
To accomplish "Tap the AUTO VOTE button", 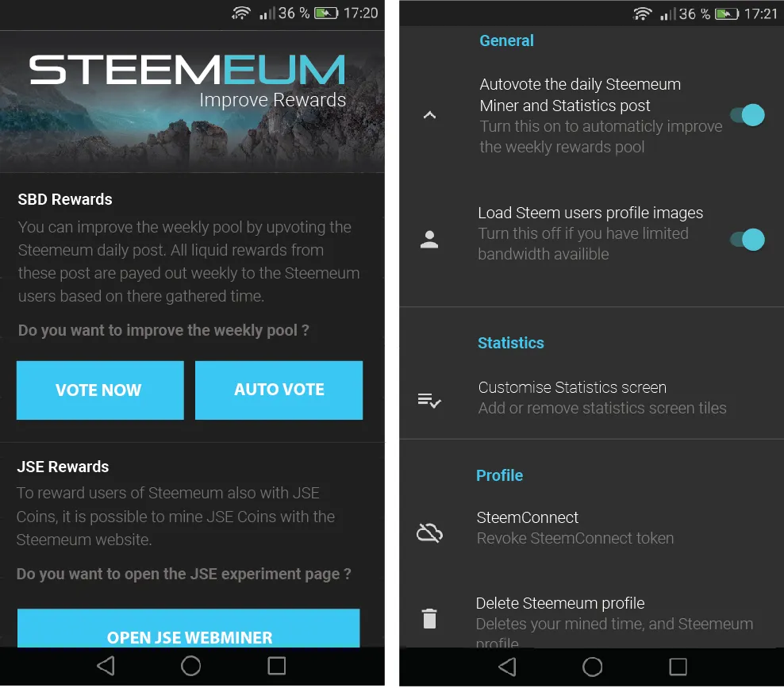I will [x=279, y=390].
